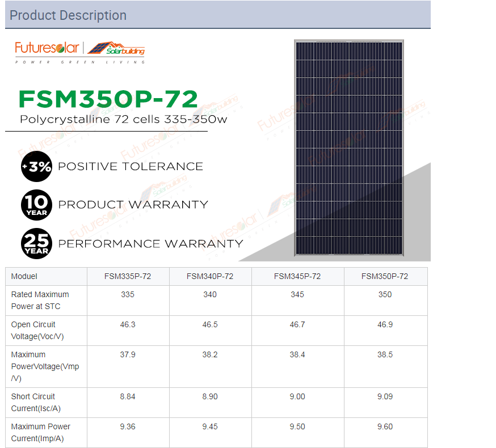This screenshot has height=448, width=496.
Task: Select the Open Circuit Voltage row label
Action: point(33,331)
